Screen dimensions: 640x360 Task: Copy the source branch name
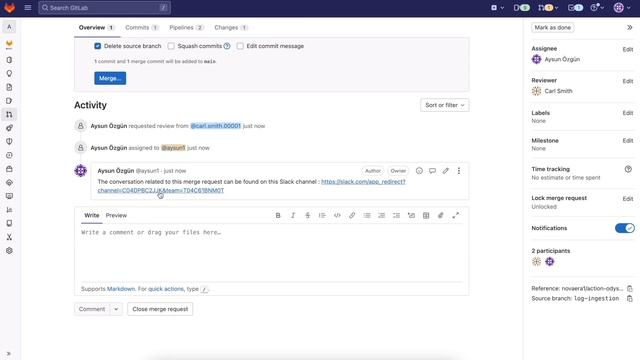[x=630, y=299]
